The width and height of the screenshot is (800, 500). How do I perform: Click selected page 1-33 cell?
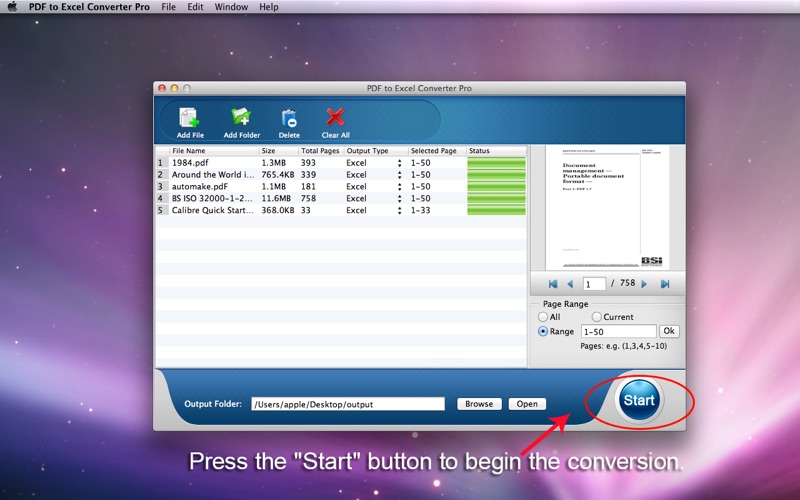point(420,210)
